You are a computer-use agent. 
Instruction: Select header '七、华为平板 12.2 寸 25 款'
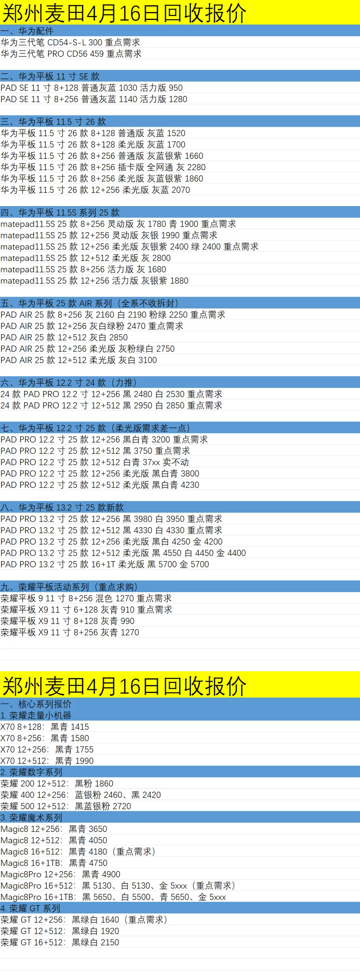tap(180, 428)
